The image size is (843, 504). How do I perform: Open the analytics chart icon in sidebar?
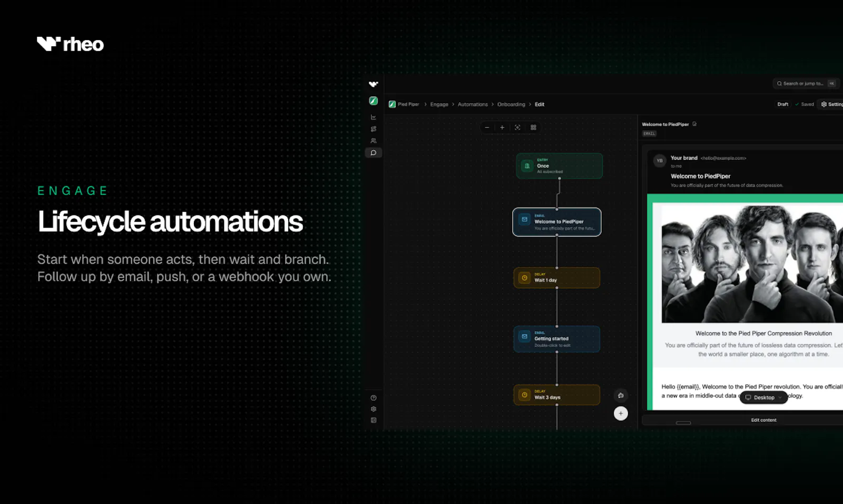pos(374,117)
